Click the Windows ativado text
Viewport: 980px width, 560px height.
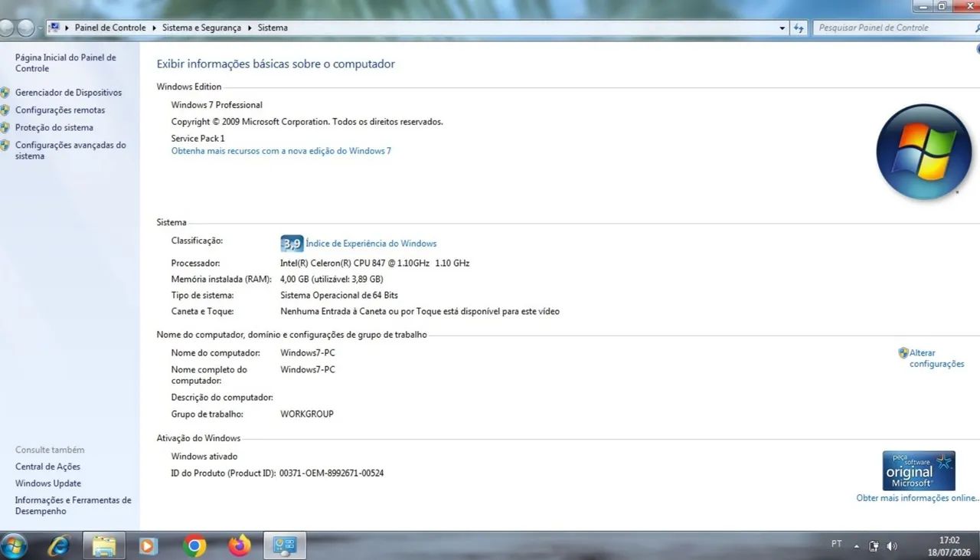[x=204, y=457]
